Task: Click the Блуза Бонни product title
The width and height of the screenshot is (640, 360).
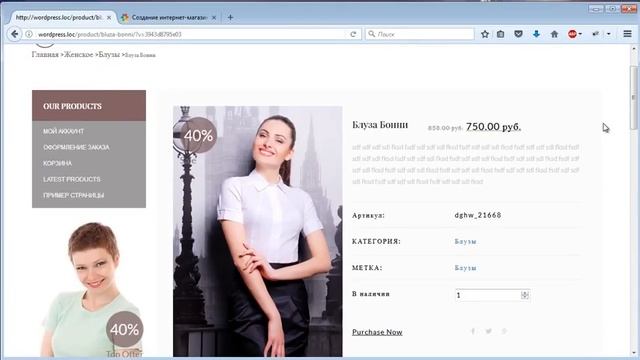Action: (x=380, y=125)
